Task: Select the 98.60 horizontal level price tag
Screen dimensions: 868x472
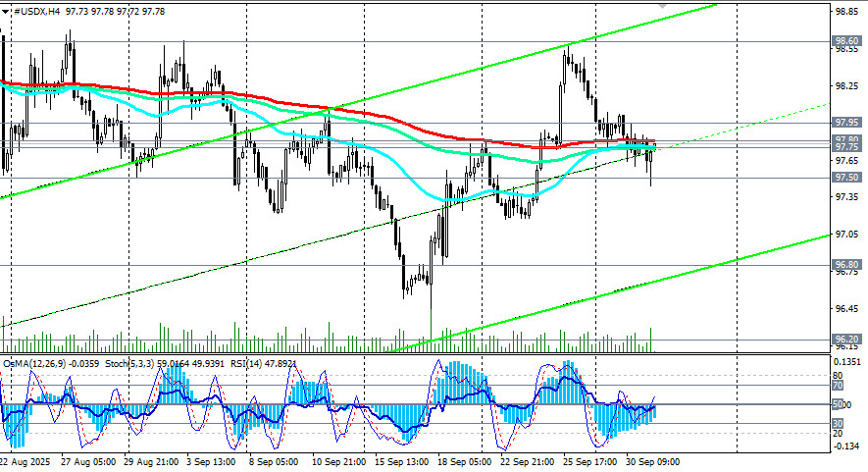Action: click(x=846, y=42)
